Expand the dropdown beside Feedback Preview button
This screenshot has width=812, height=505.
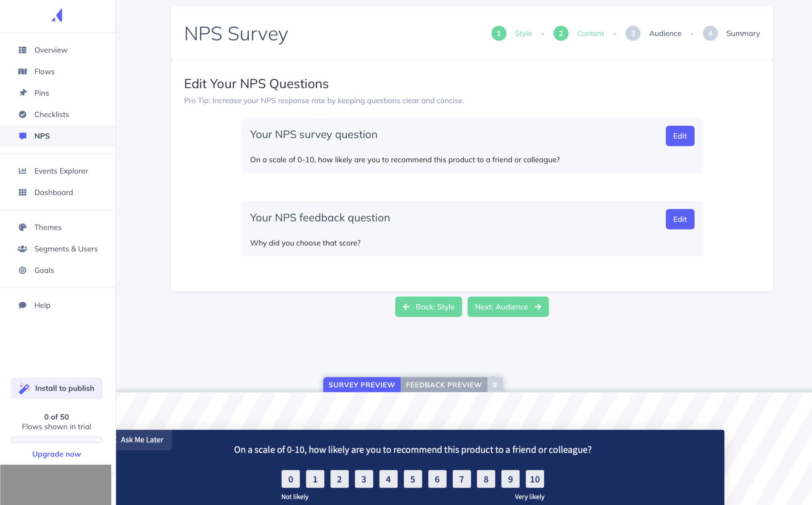click(x=495, y=384)
